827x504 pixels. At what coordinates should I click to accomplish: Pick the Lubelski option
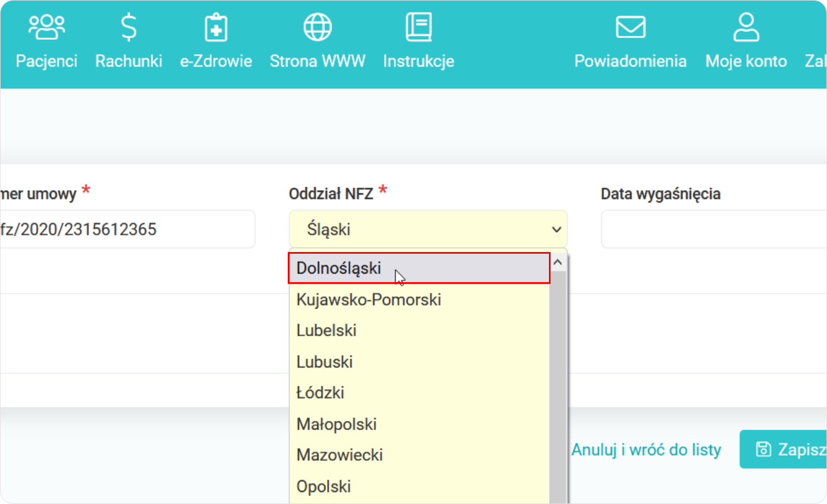[x=419, y=331]
